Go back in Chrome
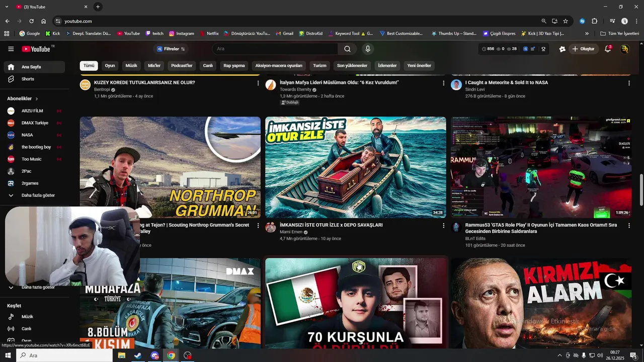 [x=7, y=21]
